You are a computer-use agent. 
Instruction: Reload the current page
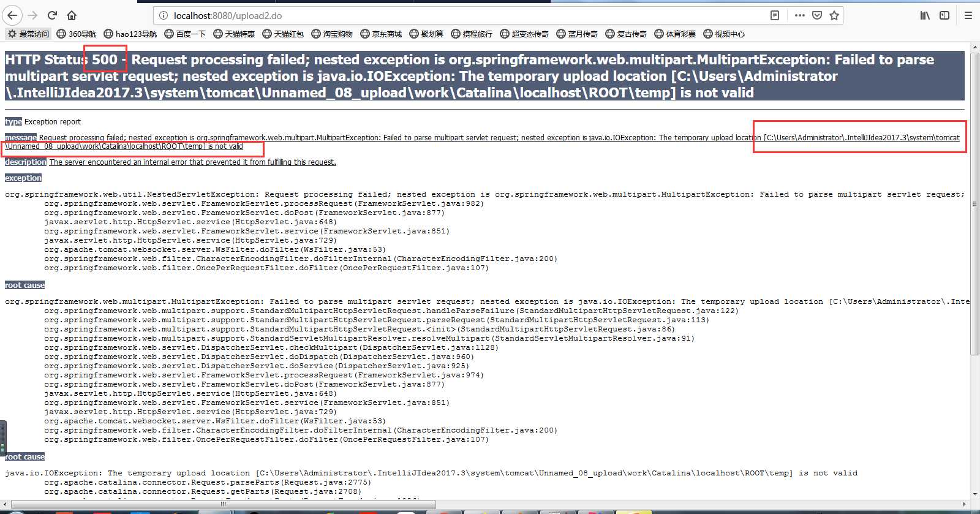point(53,15)
